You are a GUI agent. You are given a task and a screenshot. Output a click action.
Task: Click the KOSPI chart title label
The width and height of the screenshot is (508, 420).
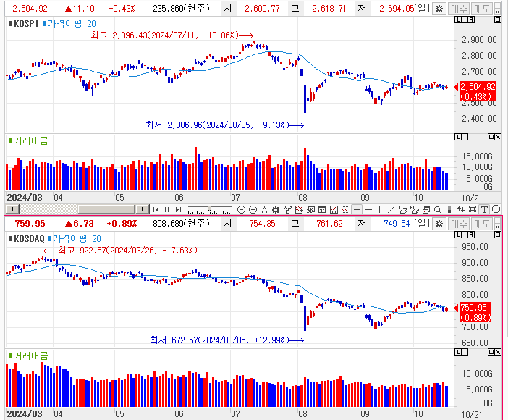(26, 24)
